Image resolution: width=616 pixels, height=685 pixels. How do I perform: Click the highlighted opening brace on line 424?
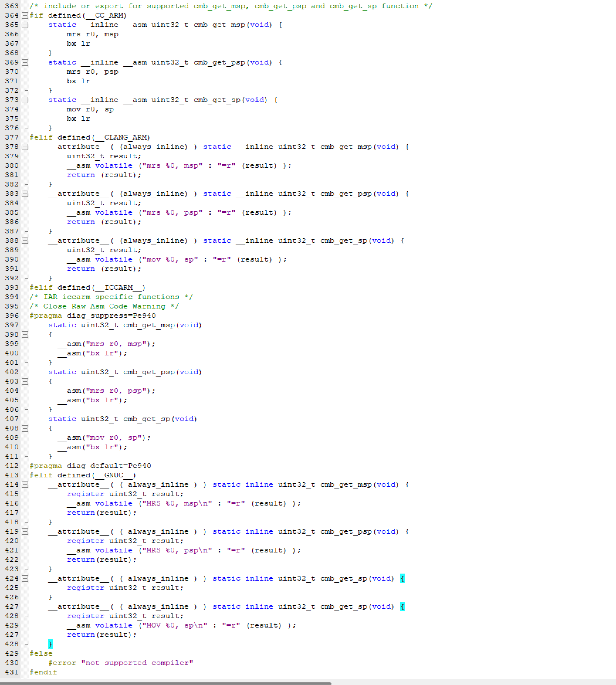point(402,579)
